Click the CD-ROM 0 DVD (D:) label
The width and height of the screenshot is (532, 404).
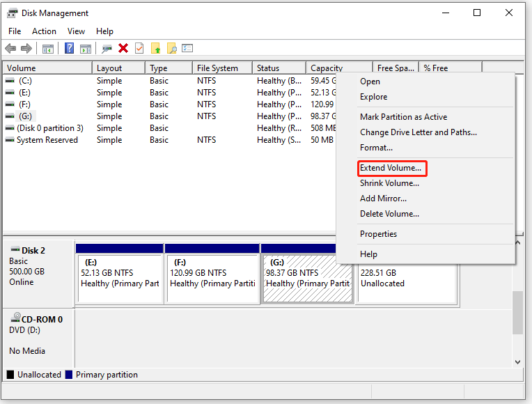coord(38,338)
